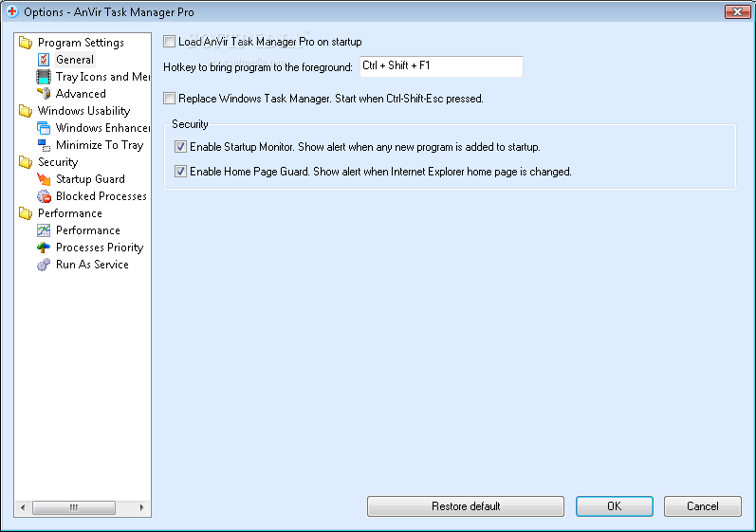Click the horizontal scrollbar thumb in tree
The image size is (756, 532).
tap(74, 507)
